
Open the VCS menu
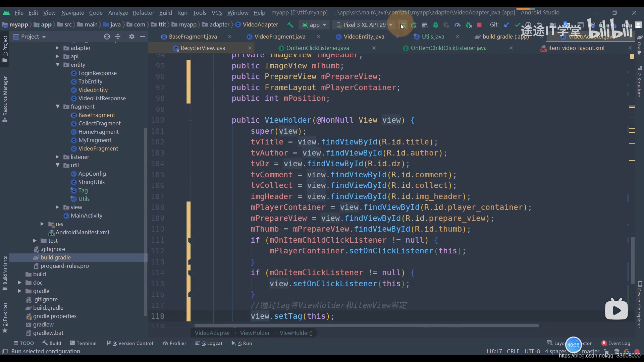(x=217, y=13)
